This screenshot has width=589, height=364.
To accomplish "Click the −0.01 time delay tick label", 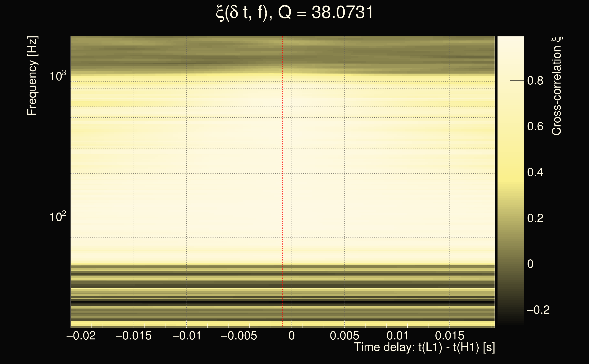I will coord(187,336).
